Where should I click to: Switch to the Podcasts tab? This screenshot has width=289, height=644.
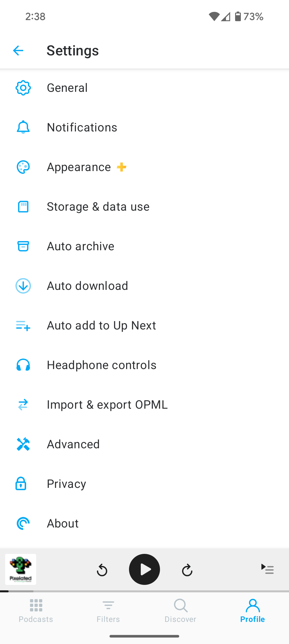[36, 610]
